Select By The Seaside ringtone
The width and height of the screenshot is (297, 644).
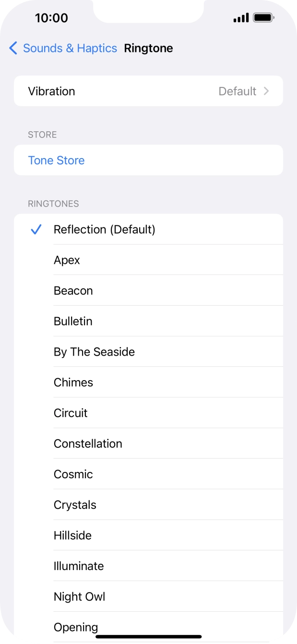pos(94,352)
